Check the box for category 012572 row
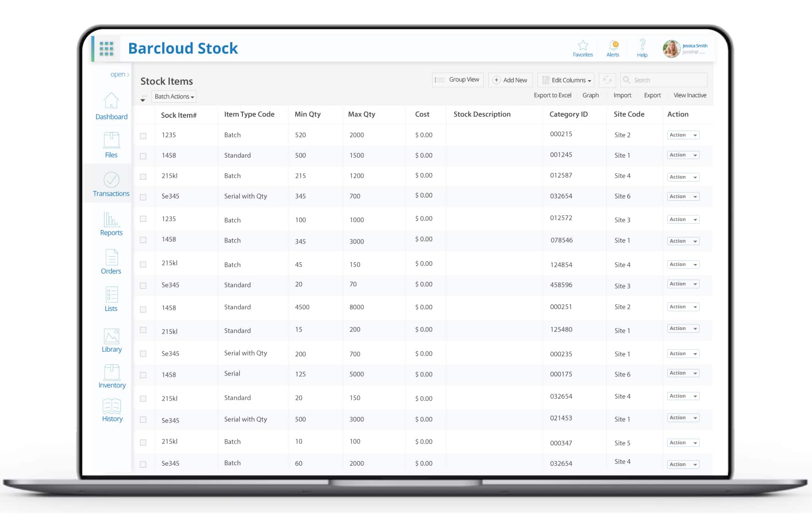812x523 pixels. tap(143, 219)
